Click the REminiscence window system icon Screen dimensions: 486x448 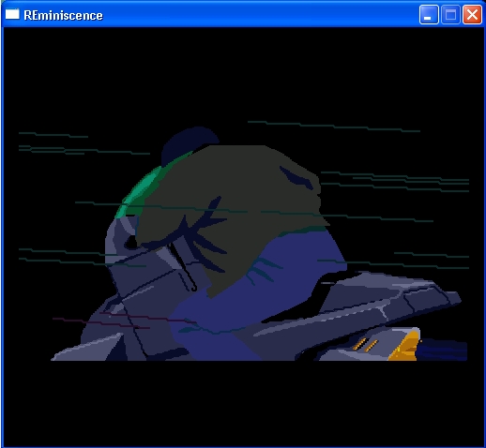(12, 14)
